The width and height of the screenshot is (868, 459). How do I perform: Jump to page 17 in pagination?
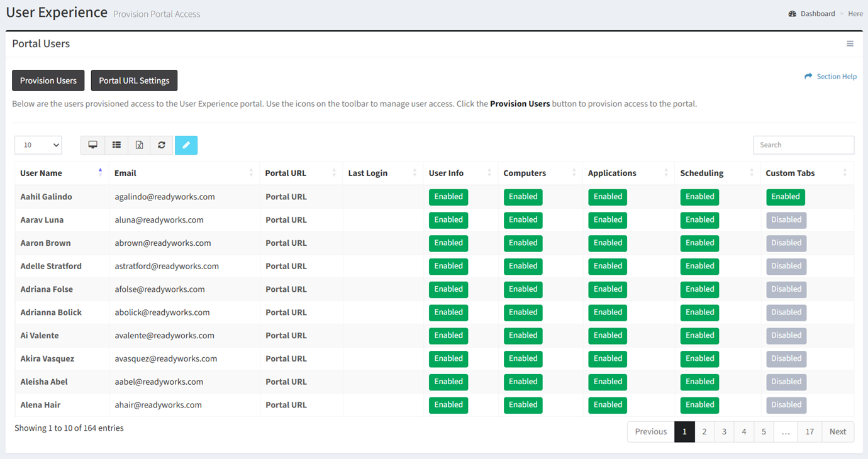810,432
